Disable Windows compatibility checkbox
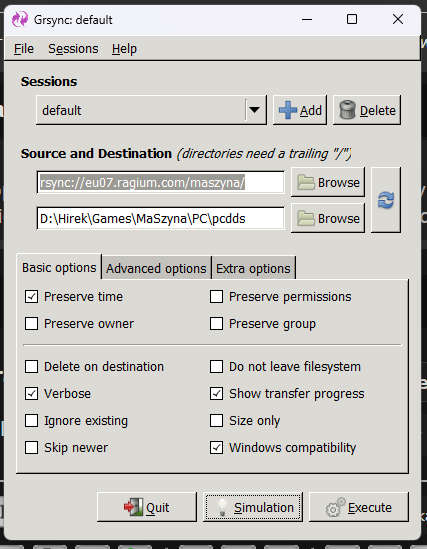427x549 pixels. [x=216, y=447]
